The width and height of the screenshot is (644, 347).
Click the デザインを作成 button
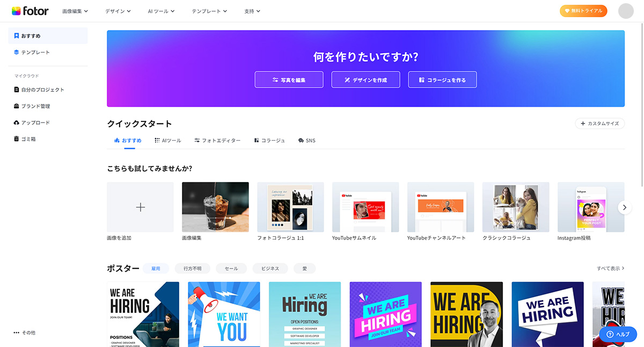tap(366, 79)
